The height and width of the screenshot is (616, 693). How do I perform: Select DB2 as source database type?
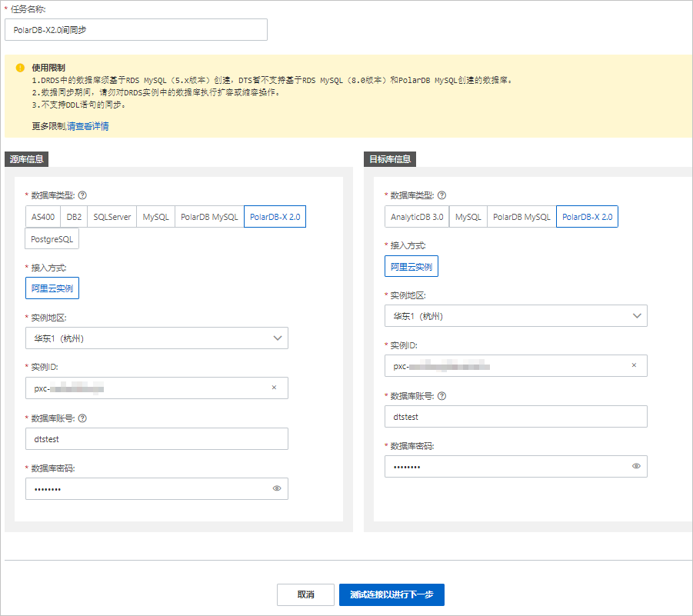pyautogui.click(x=74, y=217)
